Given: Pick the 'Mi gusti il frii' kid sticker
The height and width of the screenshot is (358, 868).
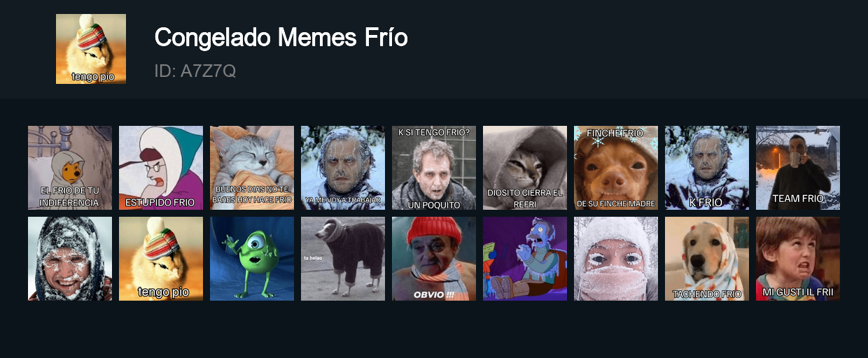Looking at the screenshot, I should (798, 259).
